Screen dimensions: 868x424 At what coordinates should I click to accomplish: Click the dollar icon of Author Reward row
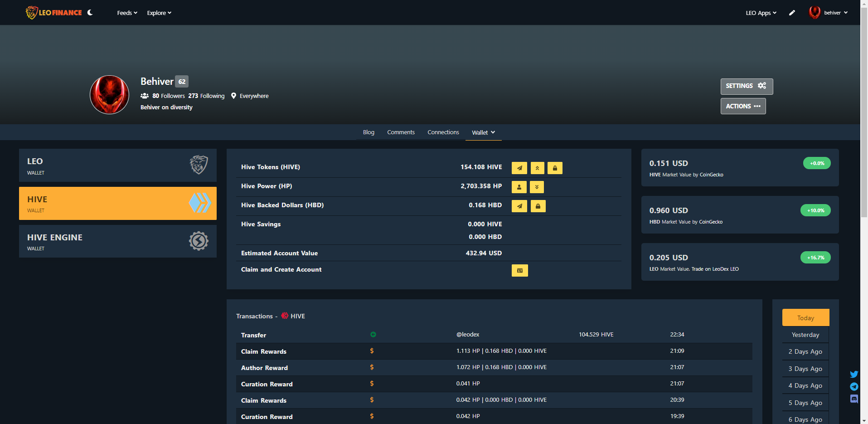coord(372,367)
